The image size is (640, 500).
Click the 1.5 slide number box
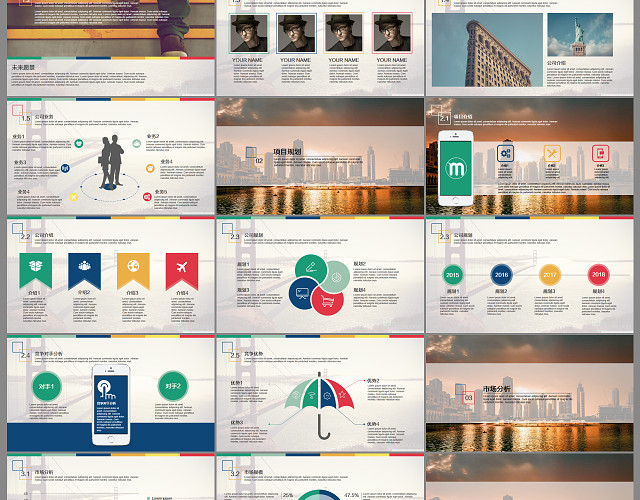click(25, 118)
